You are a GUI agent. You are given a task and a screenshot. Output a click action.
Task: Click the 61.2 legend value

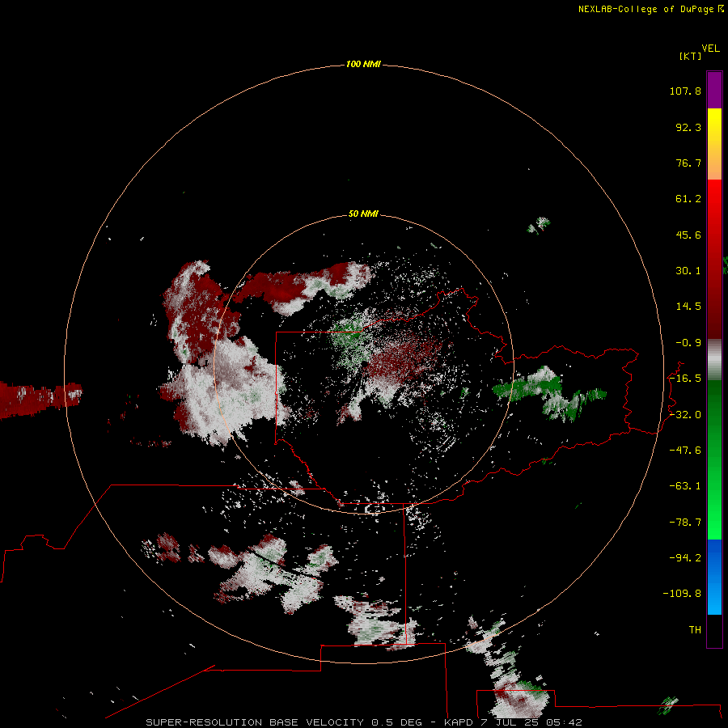point(688,199)
